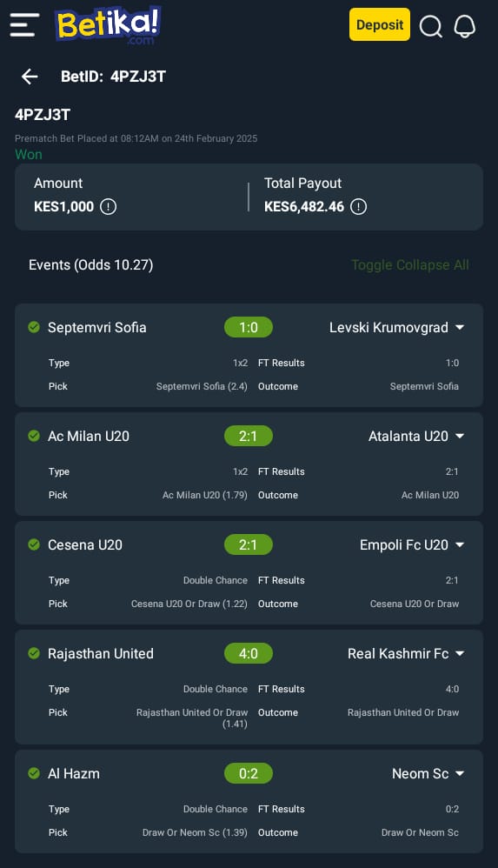Go back with the arrow icon
Screen dimensions: 498x868
click(30, 77)
